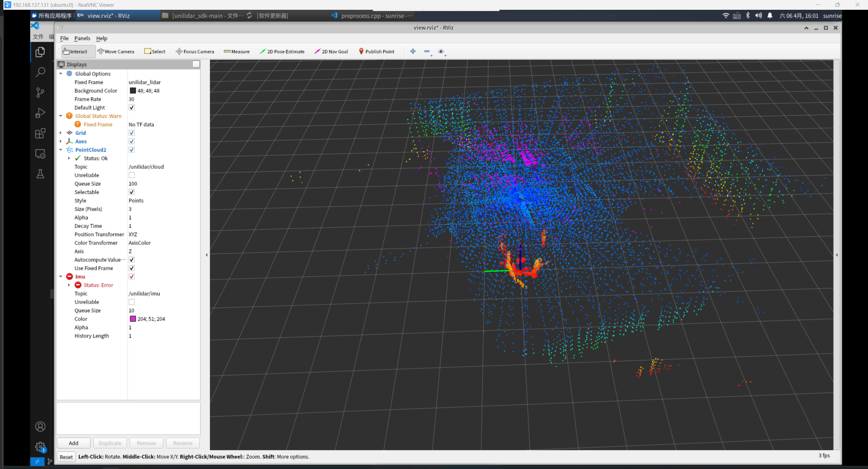Toggle the Selectable checkbox

point(132,192)
